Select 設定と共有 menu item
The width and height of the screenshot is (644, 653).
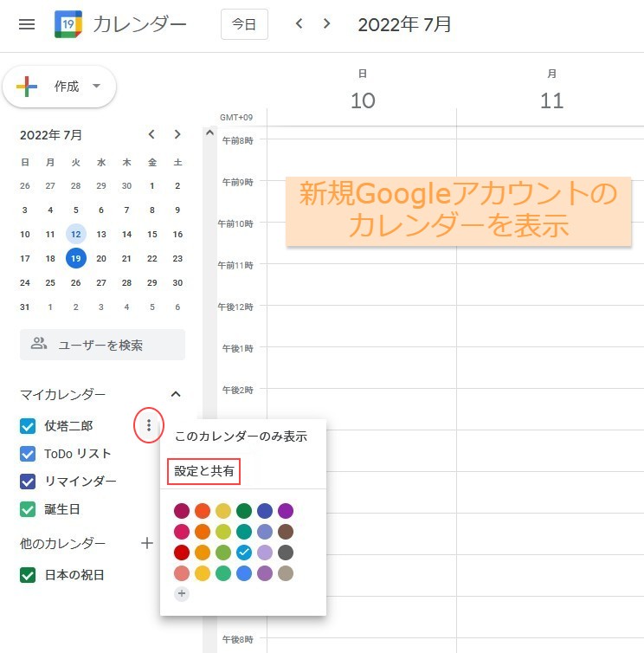point(204,471)
